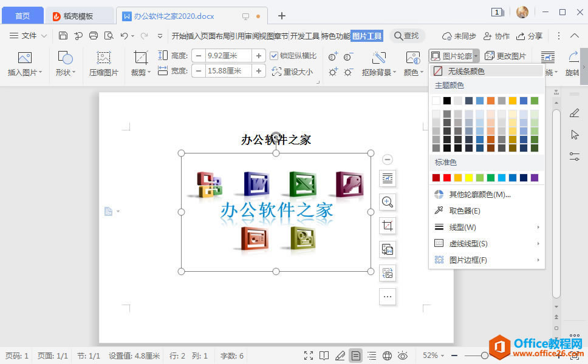Open the File (文件) menu dropdown
The image size is (588, 364).
pyautogui.click(x=28, y=36)
